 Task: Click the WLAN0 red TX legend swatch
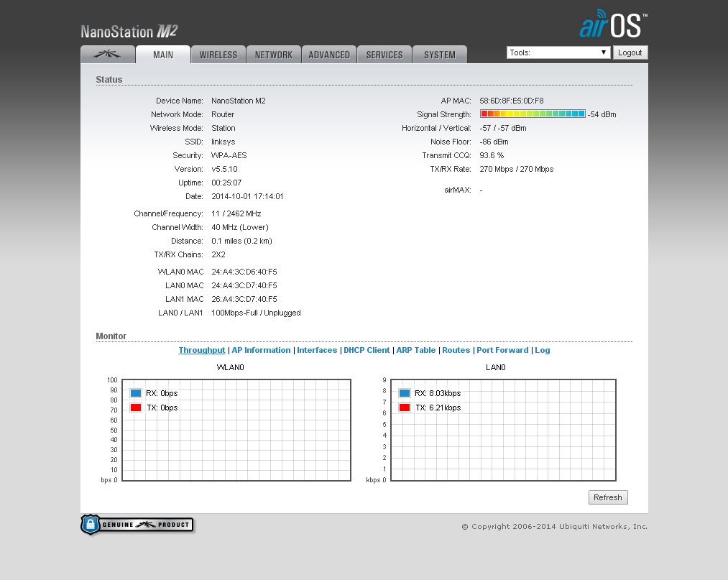(136, 408)
